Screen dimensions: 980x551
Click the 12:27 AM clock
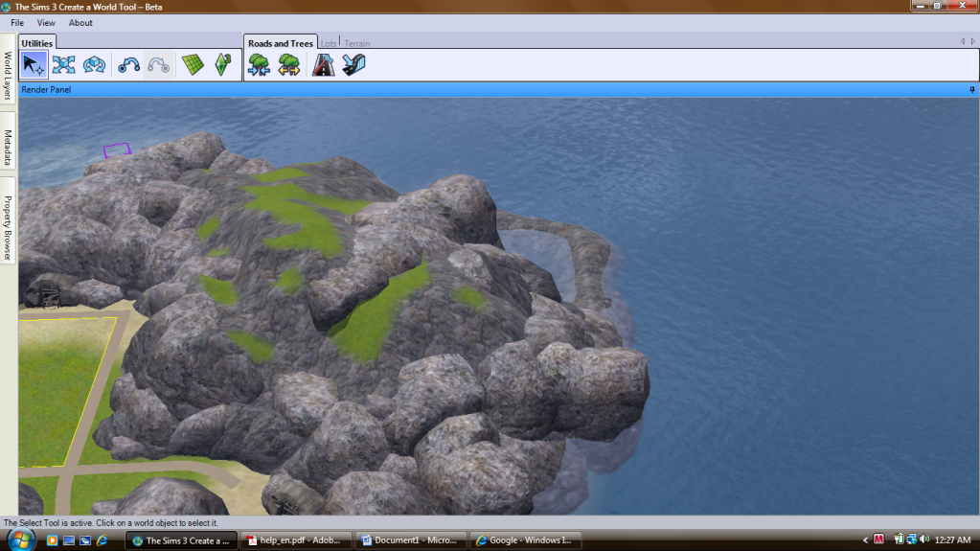coord(953,540)
